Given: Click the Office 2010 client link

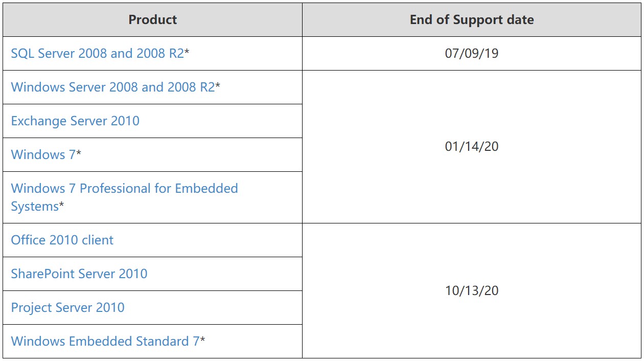Looking at the screenshot, I should coord(62,240).
